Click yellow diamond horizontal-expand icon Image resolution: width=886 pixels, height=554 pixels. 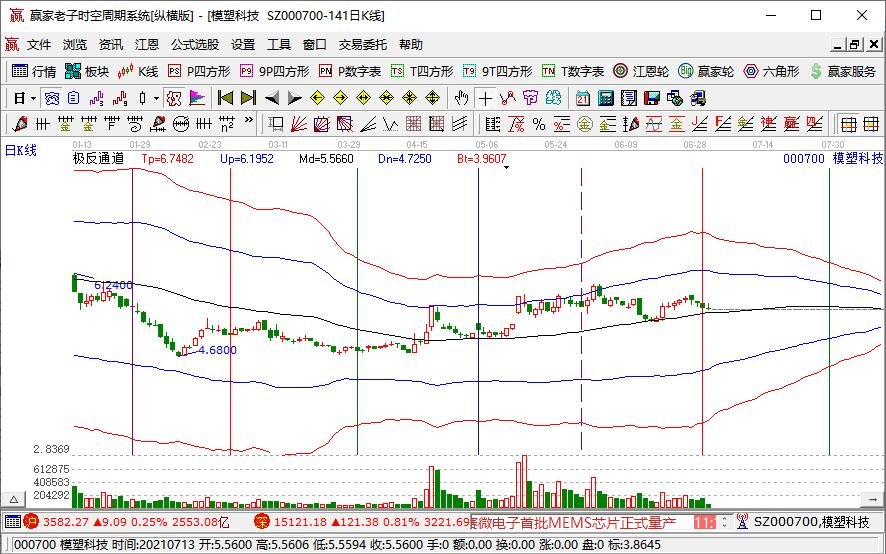point(363,98)
